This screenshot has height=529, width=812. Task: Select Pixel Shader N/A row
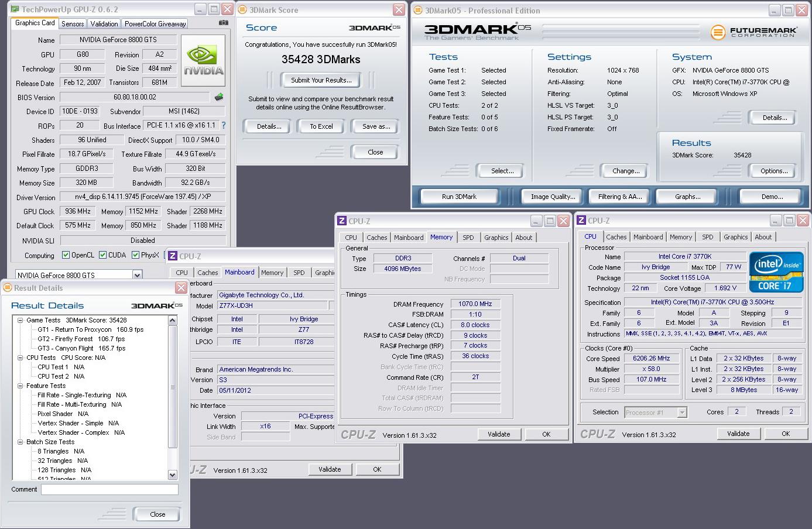pos(63,414)
